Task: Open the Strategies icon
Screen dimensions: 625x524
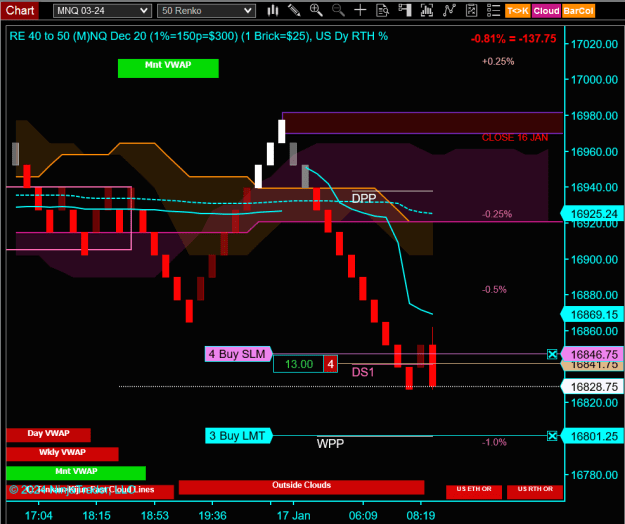Action: click(471, 10)
